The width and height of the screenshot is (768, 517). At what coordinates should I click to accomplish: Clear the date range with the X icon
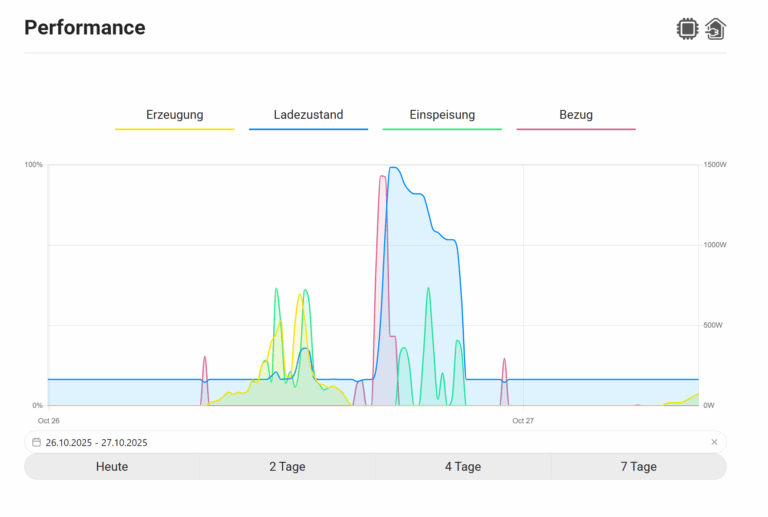click(714, 442)
